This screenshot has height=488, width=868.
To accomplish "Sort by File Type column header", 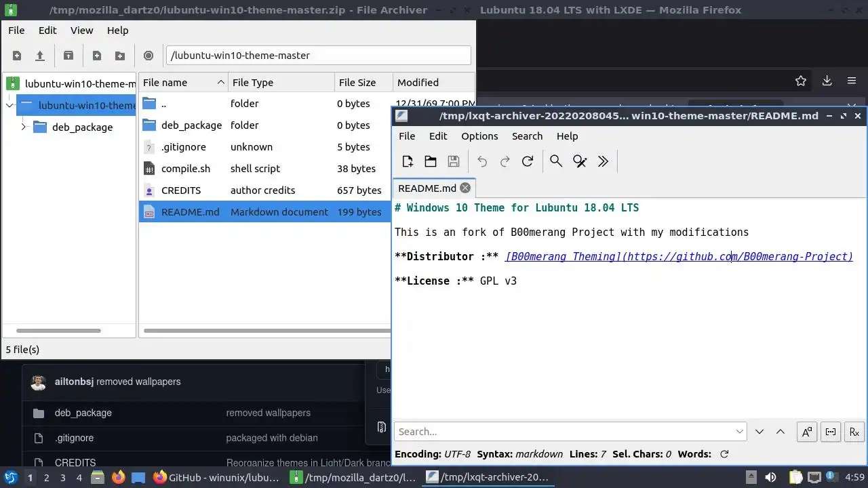I will [281, 83].
